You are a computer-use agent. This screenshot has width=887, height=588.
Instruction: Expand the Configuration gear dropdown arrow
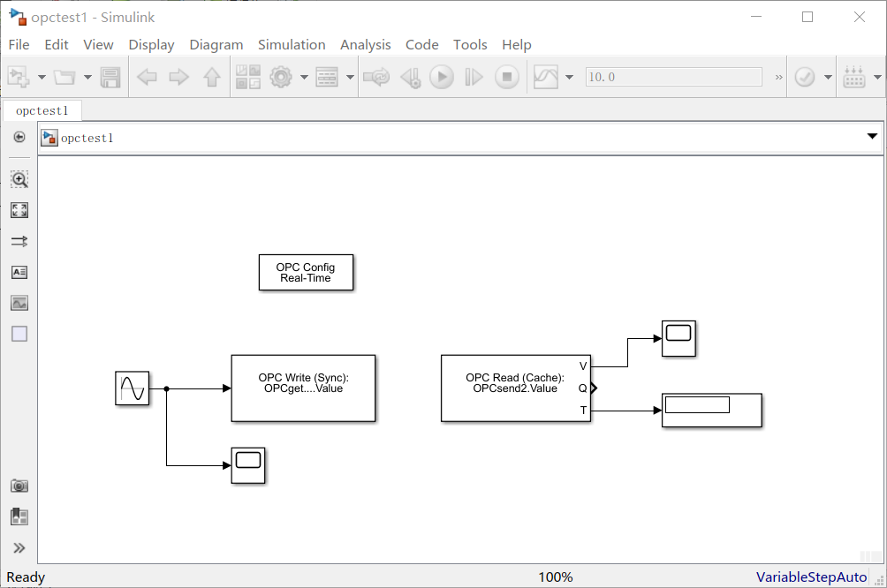point(304,77)
